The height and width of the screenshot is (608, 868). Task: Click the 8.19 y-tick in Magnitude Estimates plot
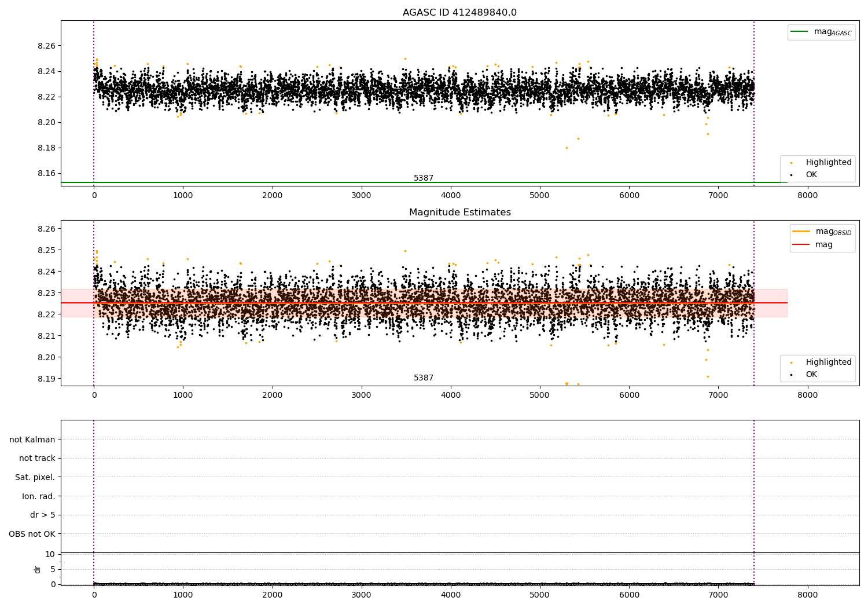click(x=46, y=379)
